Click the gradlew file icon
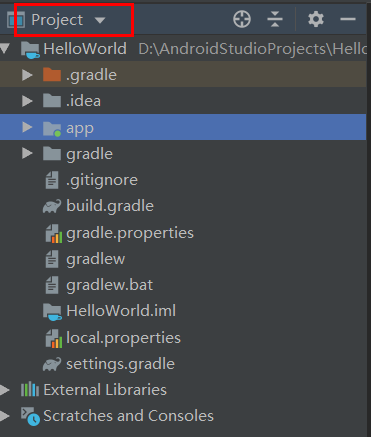 point(52,259)
